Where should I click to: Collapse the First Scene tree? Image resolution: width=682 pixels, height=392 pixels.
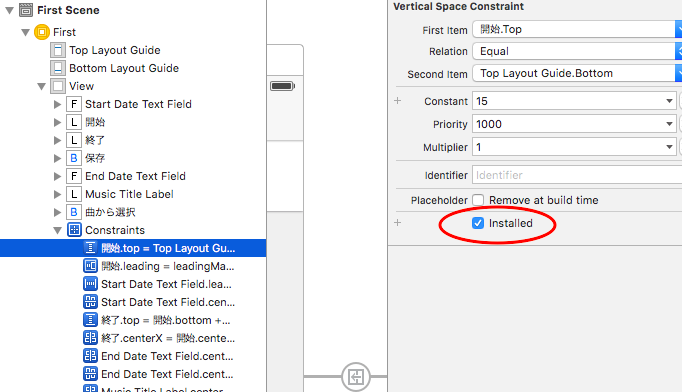9,10
